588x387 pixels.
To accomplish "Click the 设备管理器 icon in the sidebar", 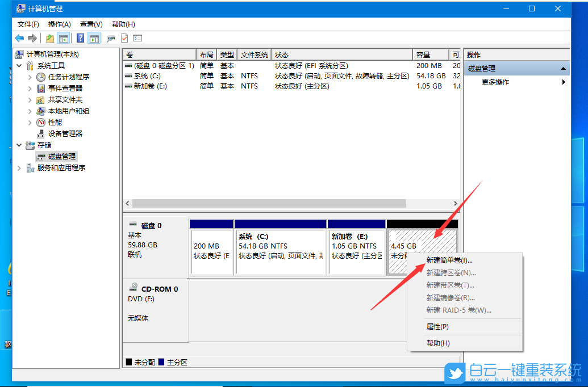I will click(x=39, y=133).
